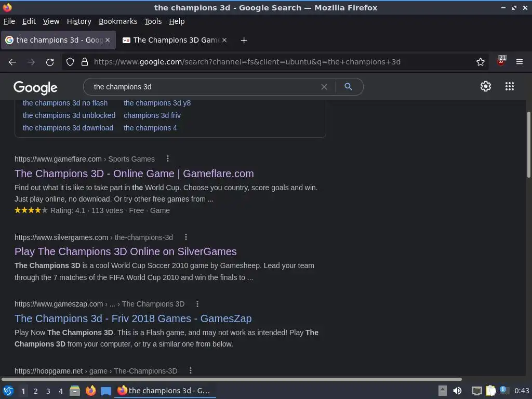Image resolution: width=532 pixels, height=399 pixels.
Task: Open the History menu
Action: tap(79, 21)
